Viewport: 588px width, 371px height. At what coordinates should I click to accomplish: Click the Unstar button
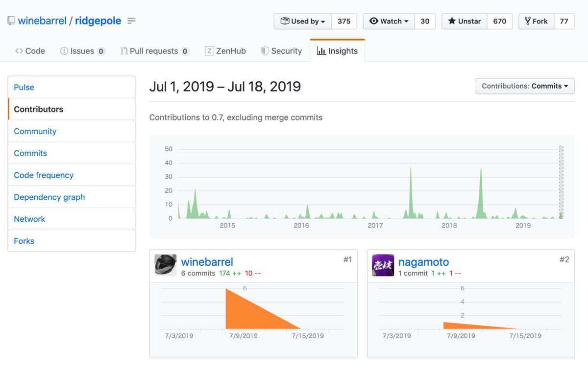465,21
